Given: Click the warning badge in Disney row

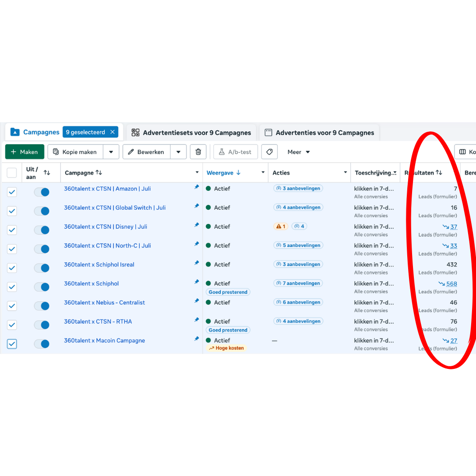Looking at the screenshot, I should pyautogui.click(x=280, y=227).
